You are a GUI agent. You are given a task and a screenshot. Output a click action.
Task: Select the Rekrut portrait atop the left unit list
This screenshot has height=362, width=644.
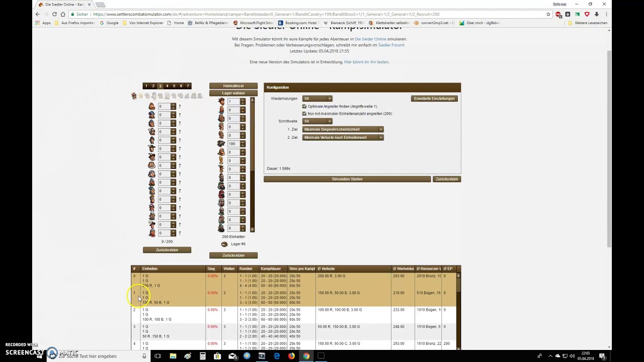tap(152, 106)
